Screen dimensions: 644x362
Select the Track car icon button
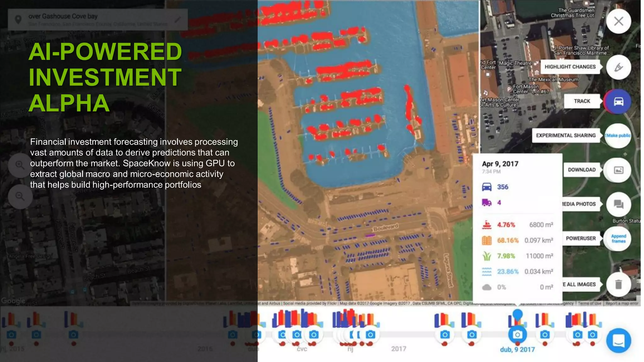618,101
